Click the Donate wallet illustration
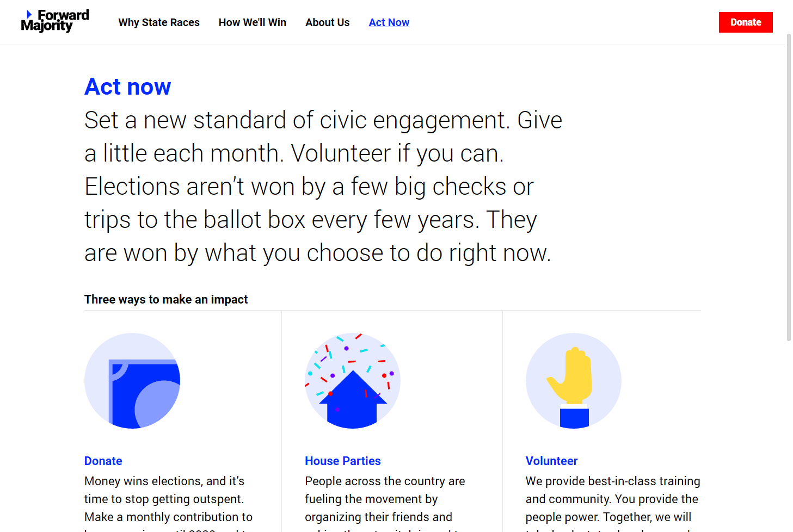Viewport: 793px width, 532px height. (132, 381)
